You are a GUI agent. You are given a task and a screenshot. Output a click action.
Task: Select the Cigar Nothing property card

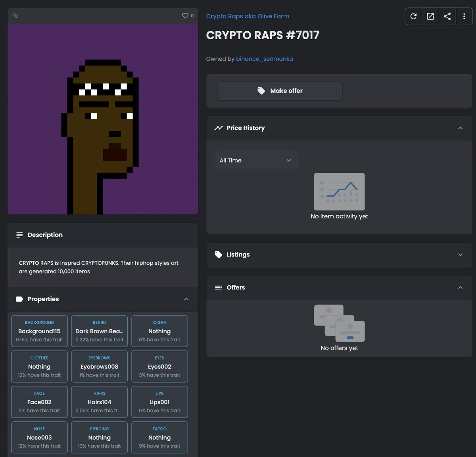pos(159,331)
